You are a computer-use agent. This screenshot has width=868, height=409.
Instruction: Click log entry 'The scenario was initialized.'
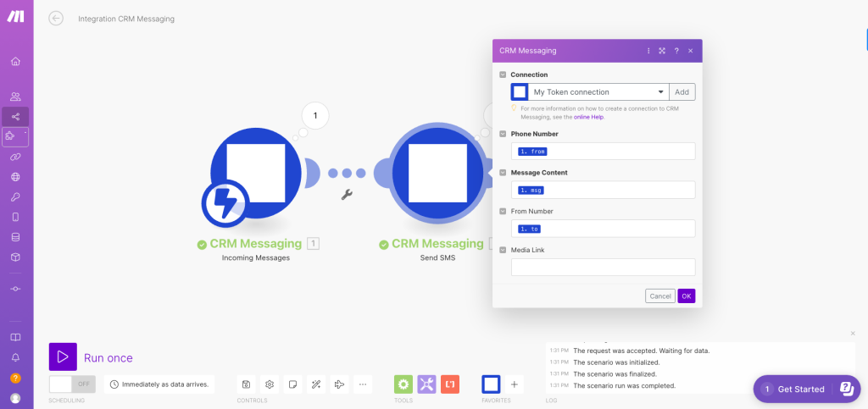tap(615, 362)
